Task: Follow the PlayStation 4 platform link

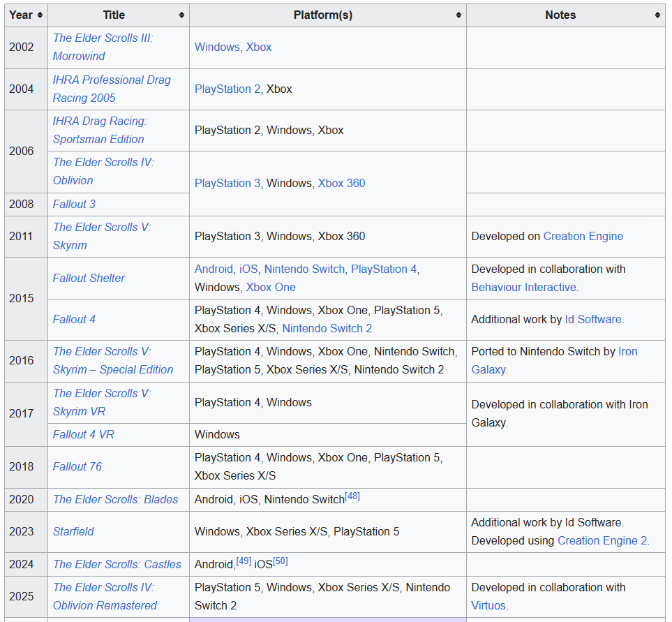Action: [384, 269]
